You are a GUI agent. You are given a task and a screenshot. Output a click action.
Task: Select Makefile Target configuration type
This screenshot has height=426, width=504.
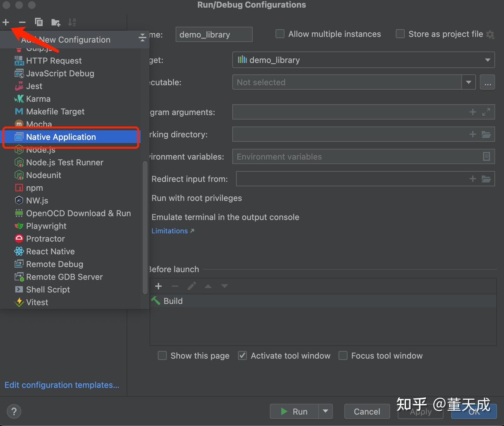click(x=70, y=112)
